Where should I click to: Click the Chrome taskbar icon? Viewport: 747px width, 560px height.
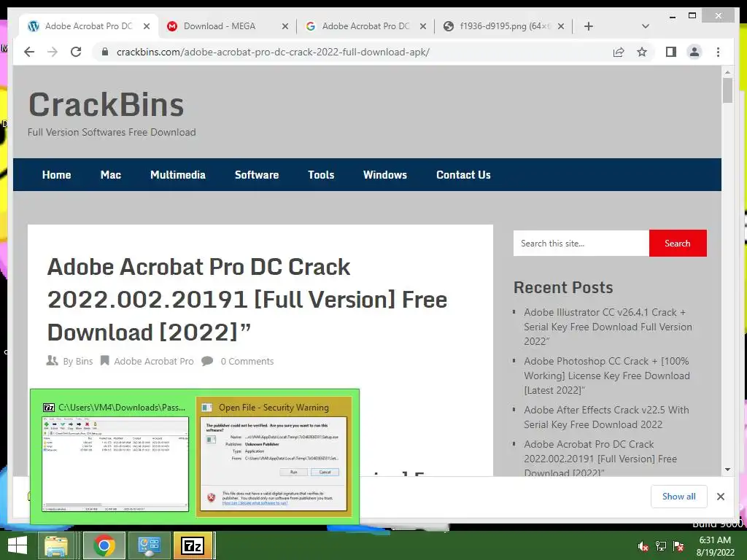coord(104,545)
